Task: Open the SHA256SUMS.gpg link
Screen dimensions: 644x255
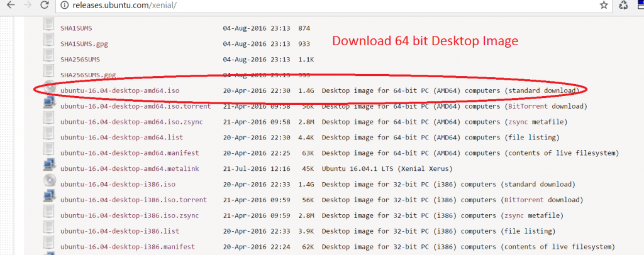Action: click(88, 75)
